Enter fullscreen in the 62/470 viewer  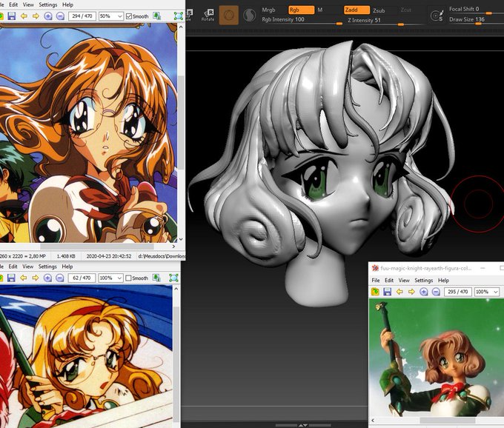pos(173,278)
